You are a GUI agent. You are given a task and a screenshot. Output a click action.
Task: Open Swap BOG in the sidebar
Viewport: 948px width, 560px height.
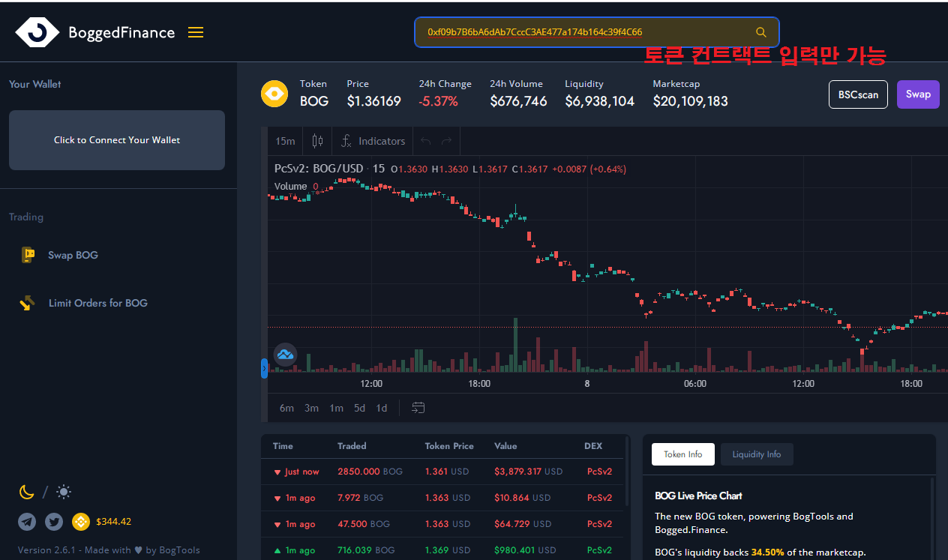73,255
